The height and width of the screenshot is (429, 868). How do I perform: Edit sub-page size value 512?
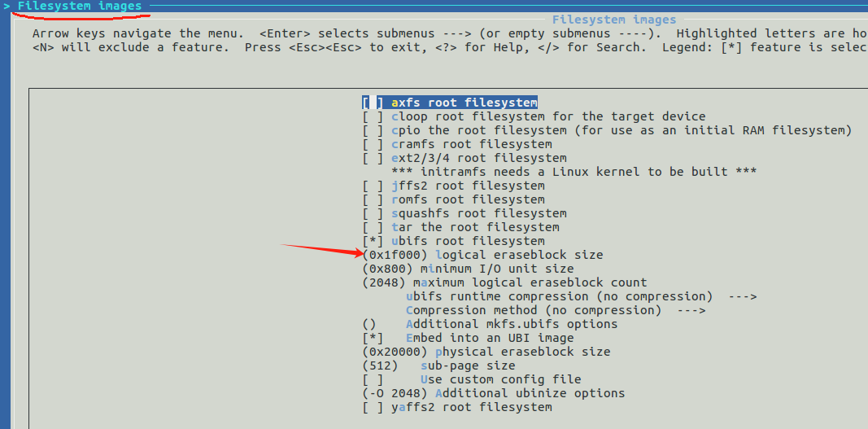click(380, 366)
